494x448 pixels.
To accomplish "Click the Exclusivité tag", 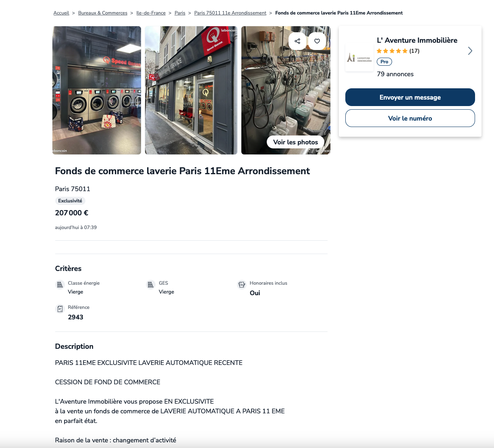I will click(x=70, y=201).
